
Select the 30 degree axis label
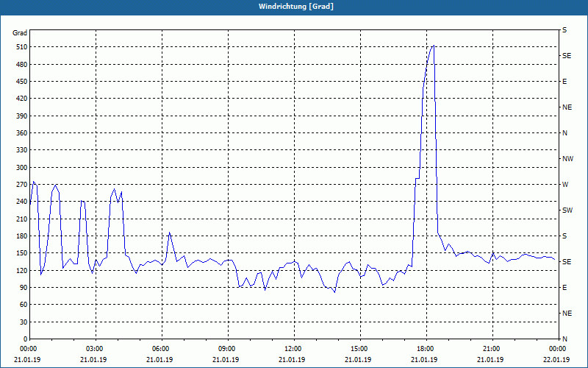click(24, 322)
